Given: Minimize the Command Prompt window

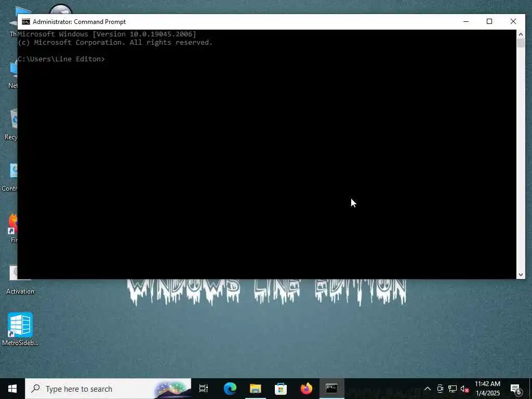Looking at the screenshot, I should point(466,22).
